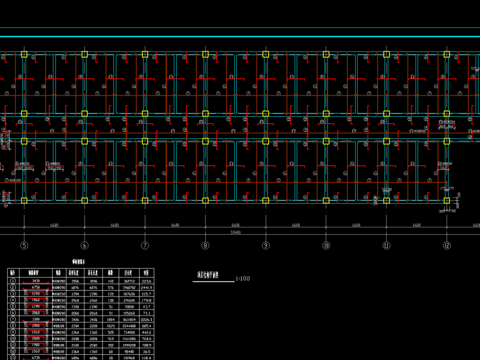Pick the bottom-row yellow column on axis 5
The image size is (480, 360).
(24, 200)
